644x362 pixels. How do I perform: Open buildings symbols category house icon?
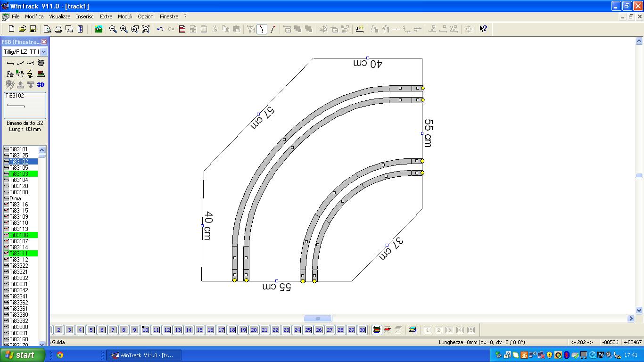pyautogui.click(x=10, y=74)
